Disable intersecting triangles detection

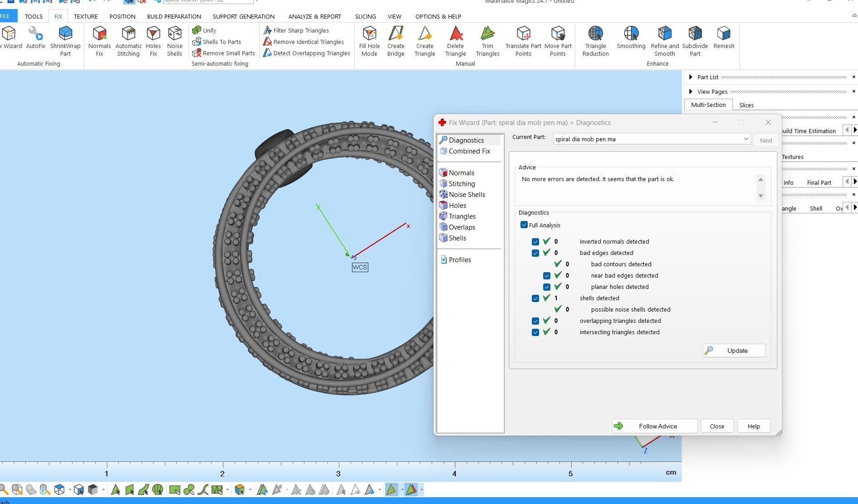[x=535, y=332]
